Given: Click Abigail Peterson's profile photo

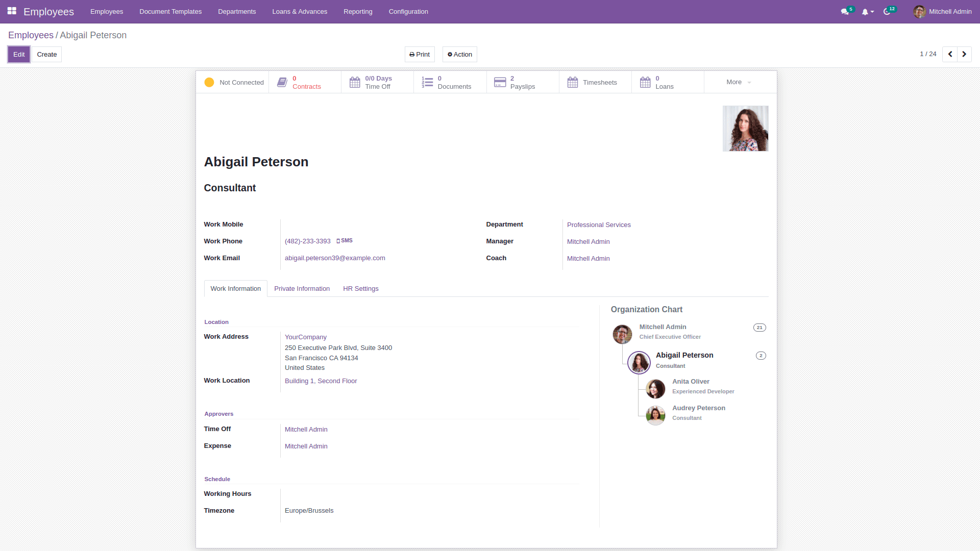Looking at the screenshot, I should 745,128.
